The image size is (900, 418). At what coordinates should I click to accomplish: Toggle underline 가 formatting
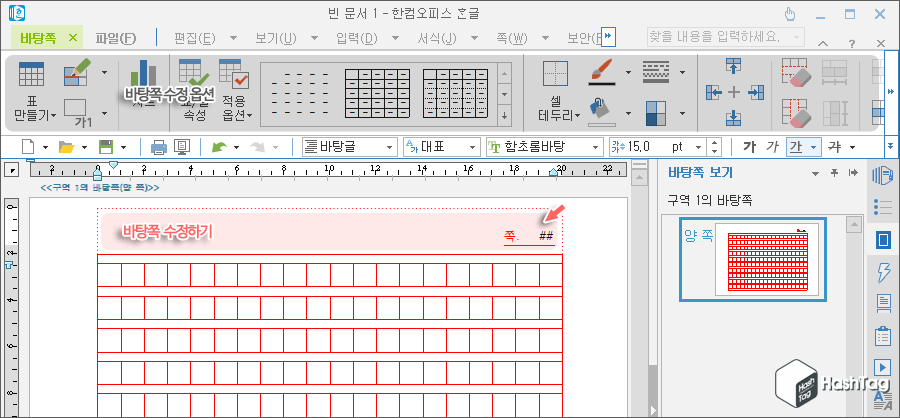(796, 147)
